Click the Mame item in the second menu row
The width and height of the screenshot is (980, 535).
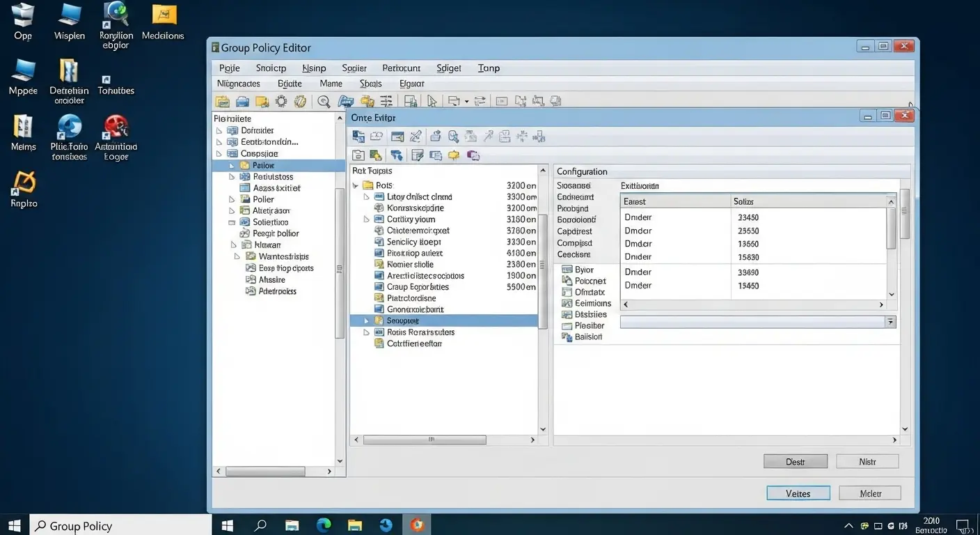(x=331, y=84)
